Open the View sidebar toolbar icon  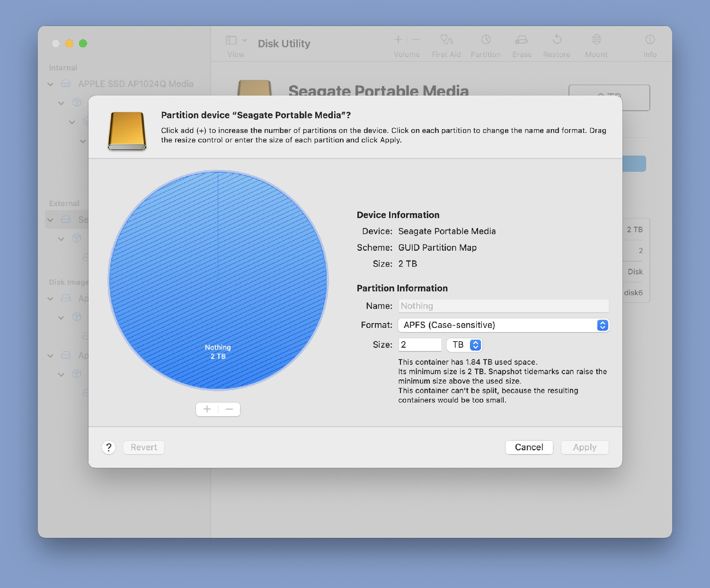(231, 40)
